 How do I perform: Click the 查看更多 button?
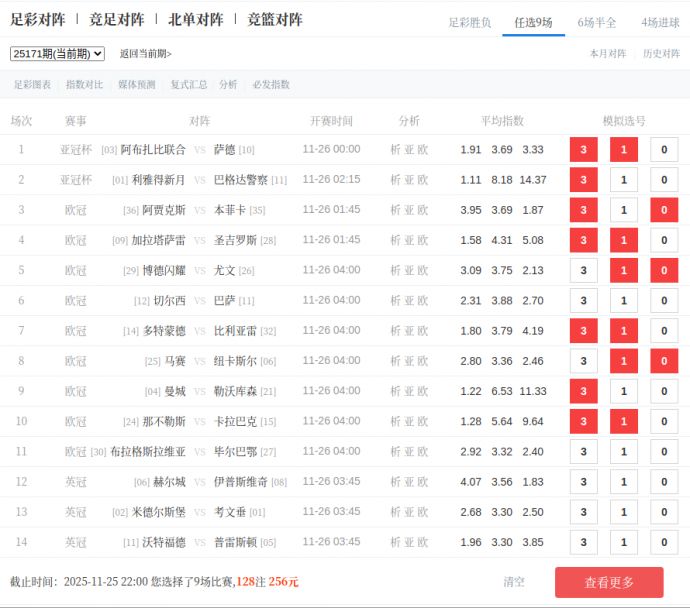pyautogui.click(x=609, y=582)
